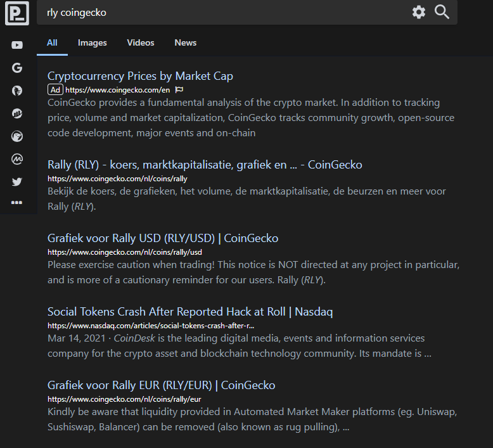Open the YouTube search provider icon
The height and width of the screenshot is (448, 493).
[17, 45]
